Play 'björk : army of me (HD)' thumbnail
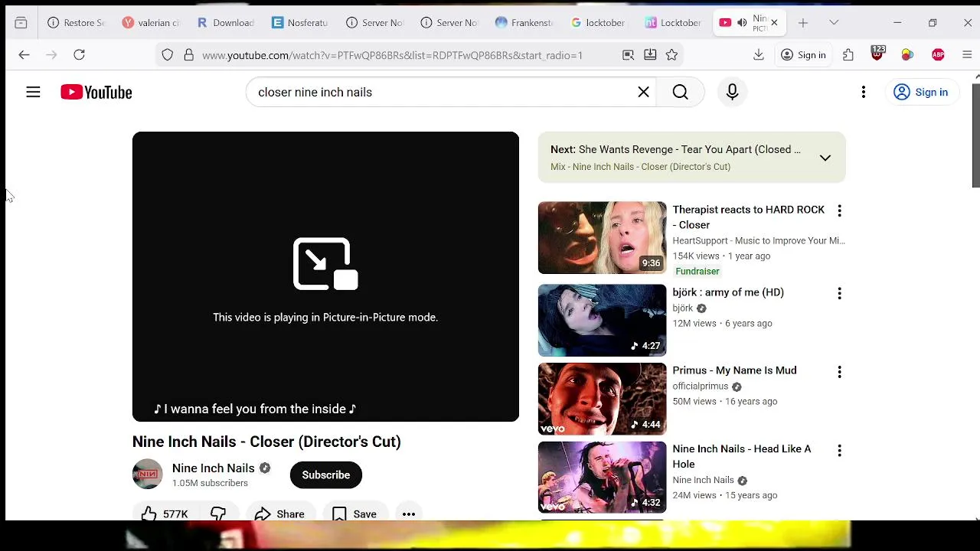Image resolution: width=980 pixels, height=551 pixels. pos(602,320)
